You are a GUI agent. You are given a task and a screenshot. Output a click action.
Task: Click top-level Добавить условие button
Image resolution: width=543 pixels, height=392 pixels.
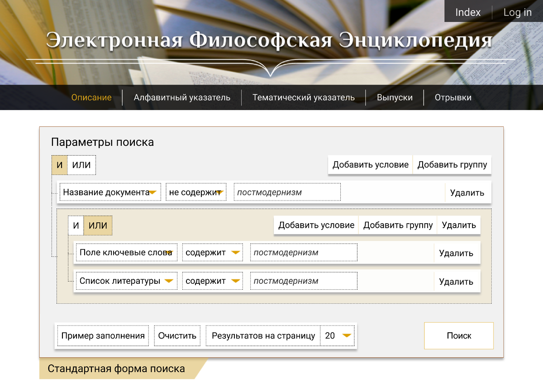[371, 165]
